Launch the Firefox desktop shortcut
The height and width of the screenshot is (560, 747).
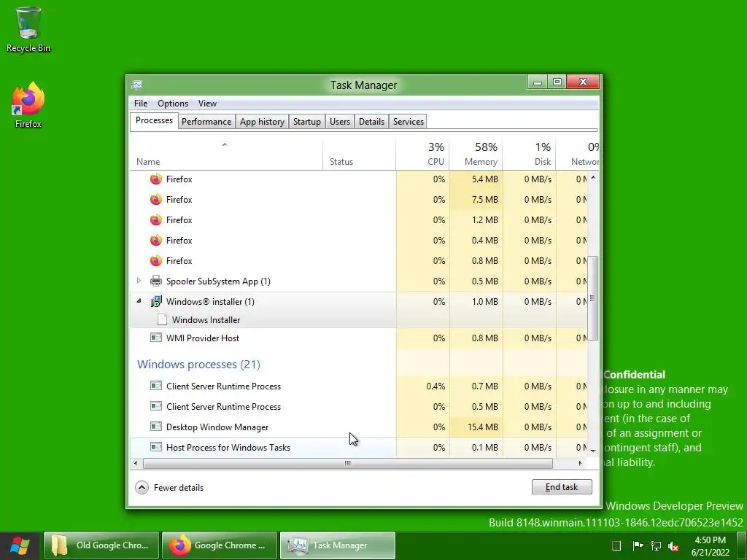pos(28,105)
